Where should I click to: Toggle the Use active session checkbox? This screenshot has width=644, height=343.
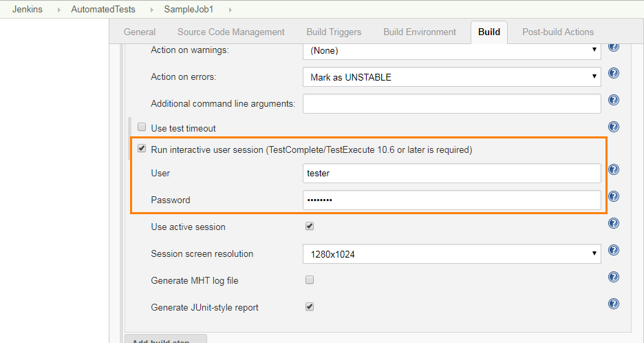(310, 226)
